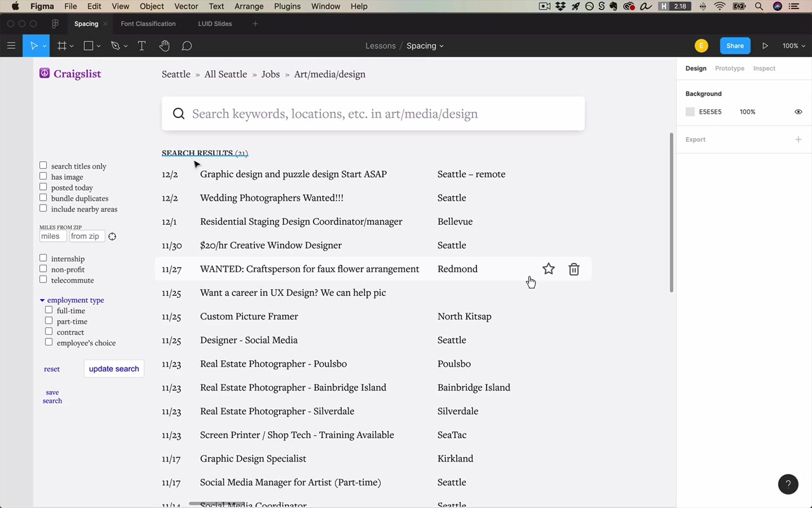This screenshot has width=812, height=508.
Task: Open the Apple menu
Action: [15, 6]
